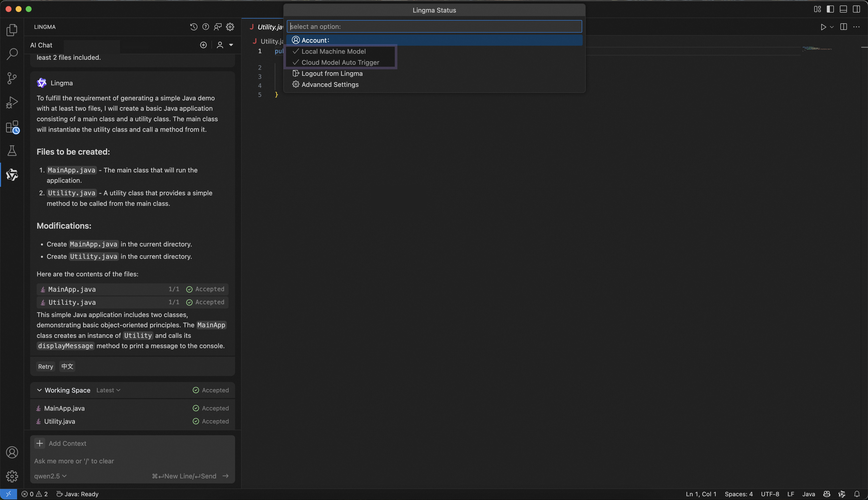Change indentation via Spaces: 4
The image size is (868, 500).
[739, 494]
